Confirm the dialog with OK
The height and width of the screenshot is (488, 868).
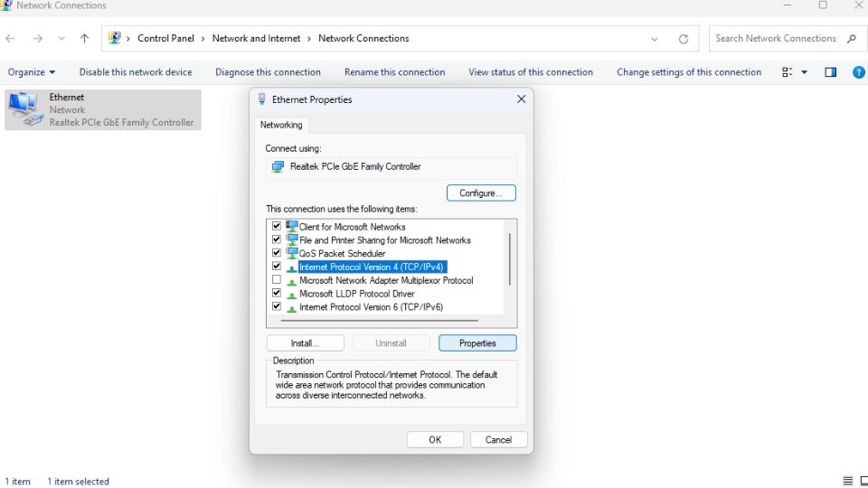point(435,440)
